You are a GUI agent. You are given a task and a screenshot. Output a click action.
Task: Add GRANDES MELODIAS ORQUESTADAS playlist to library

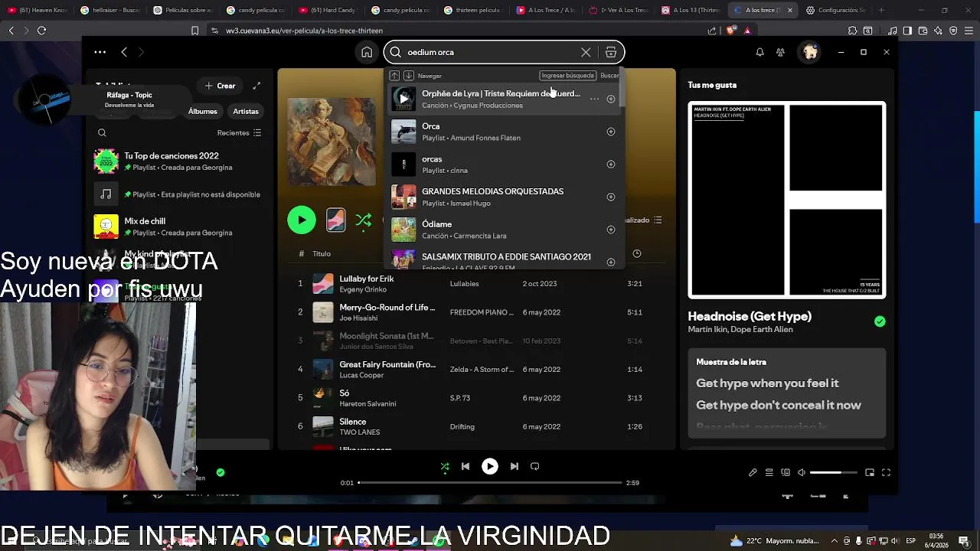tap(611, 197)
